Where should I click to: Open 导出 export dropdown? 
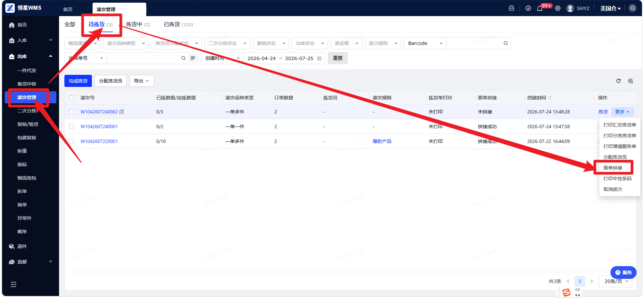pos(142,81)
